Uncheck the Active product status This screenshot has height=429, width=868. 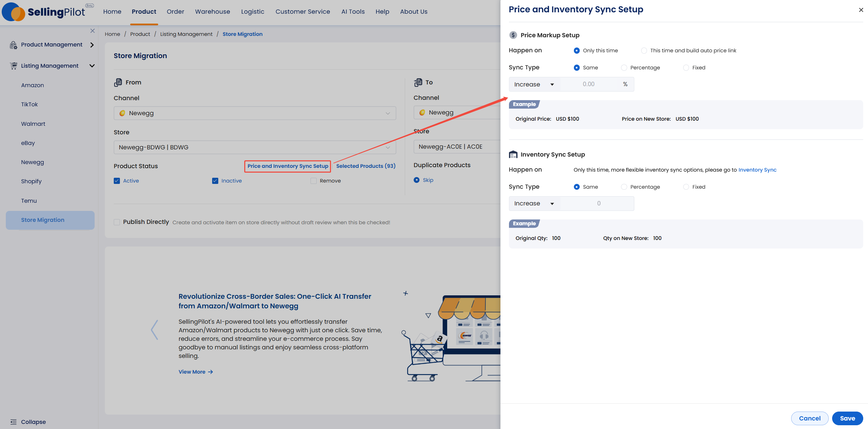coord(117,181)
